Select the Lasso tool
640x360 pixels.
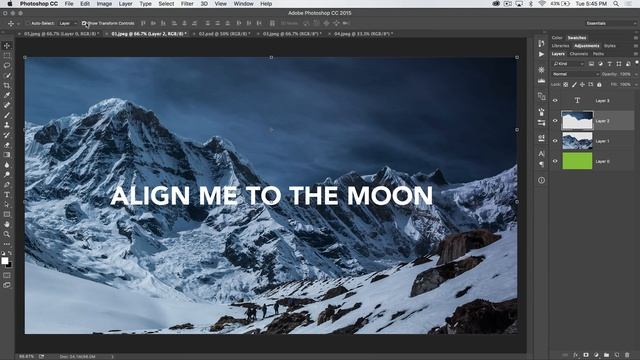(7, 65)
